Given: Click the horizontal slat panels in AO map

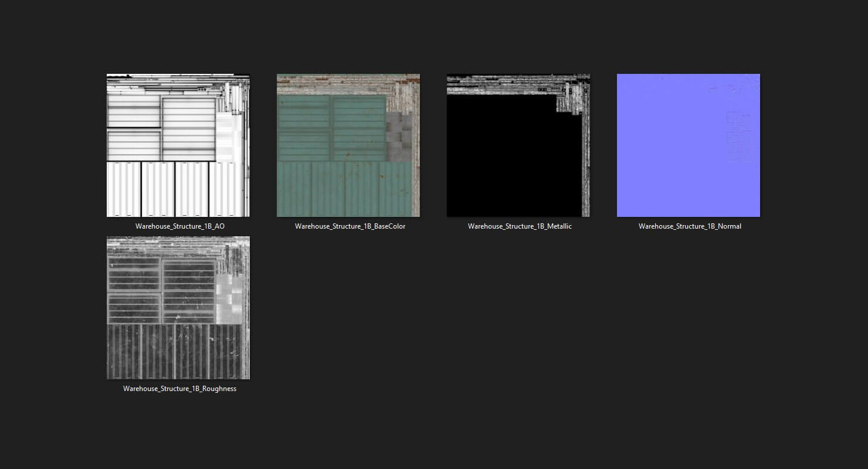Looking at the screenshot, I should [161, 128].
